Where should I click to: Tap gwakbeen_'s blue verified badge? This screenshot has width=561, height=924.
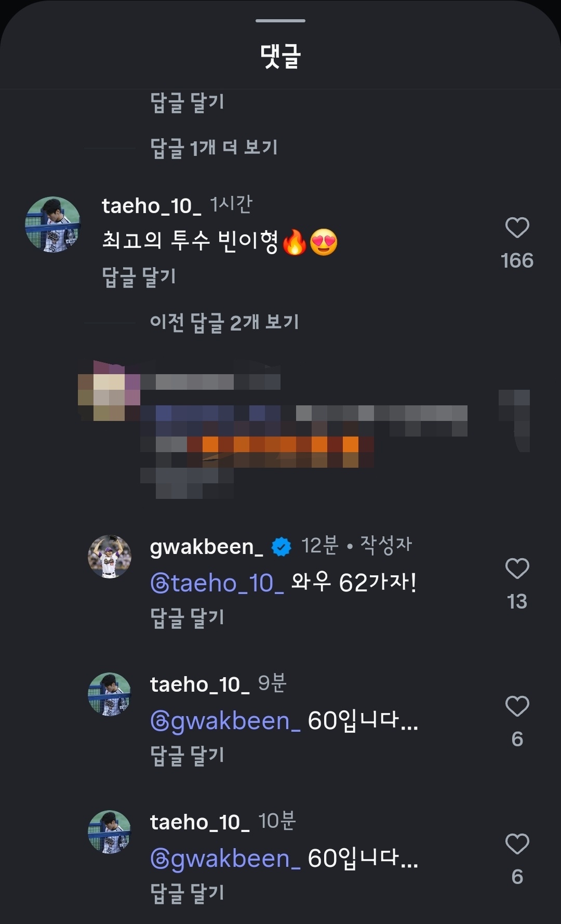pos(282,547)
